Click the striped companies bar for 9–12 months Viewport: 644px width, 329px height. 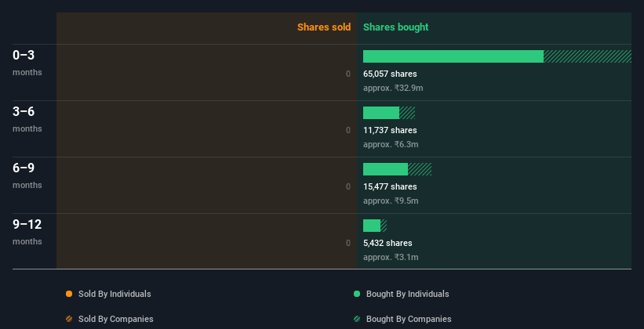[x=384, y=226]
